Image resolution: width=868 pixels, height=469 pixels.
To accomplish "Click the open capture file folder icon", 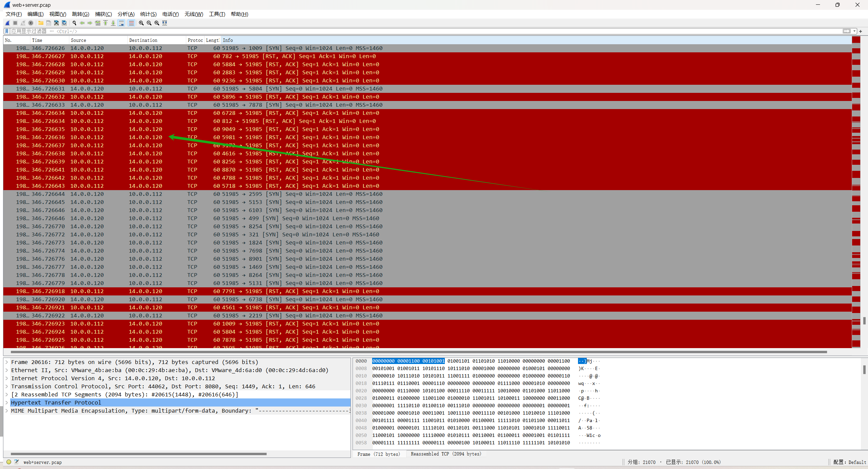I will pos(41,23).
